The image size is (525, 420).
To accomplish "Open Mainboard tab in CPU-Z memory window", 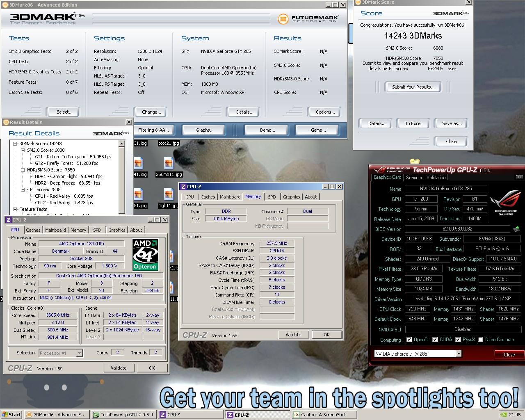I will click(x=230, y=197).
